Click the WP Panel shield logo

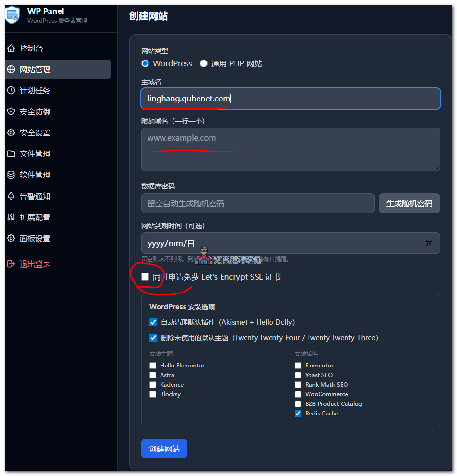[x=12, y=15]
